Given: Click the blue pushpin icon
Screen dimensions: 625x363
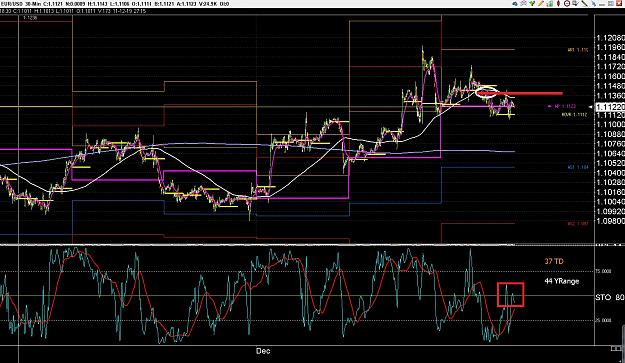Looking at the screenshot, I should pyautogui.click(x=594, y=4).
